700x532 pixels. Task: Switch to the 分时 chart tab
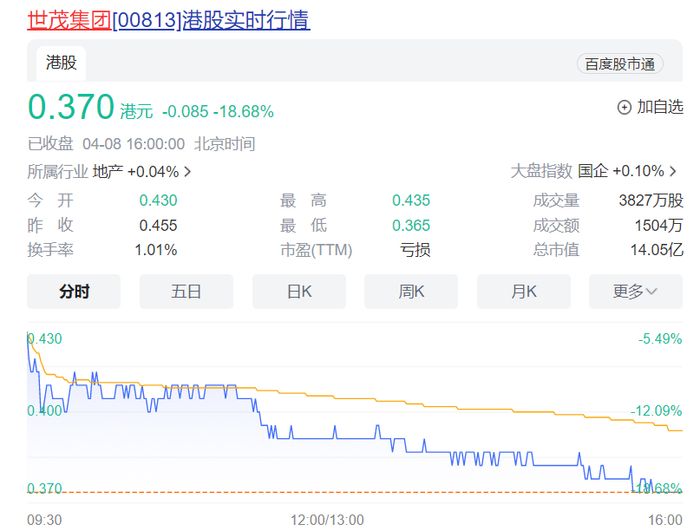pyautogui.click(x=74, y=291)
